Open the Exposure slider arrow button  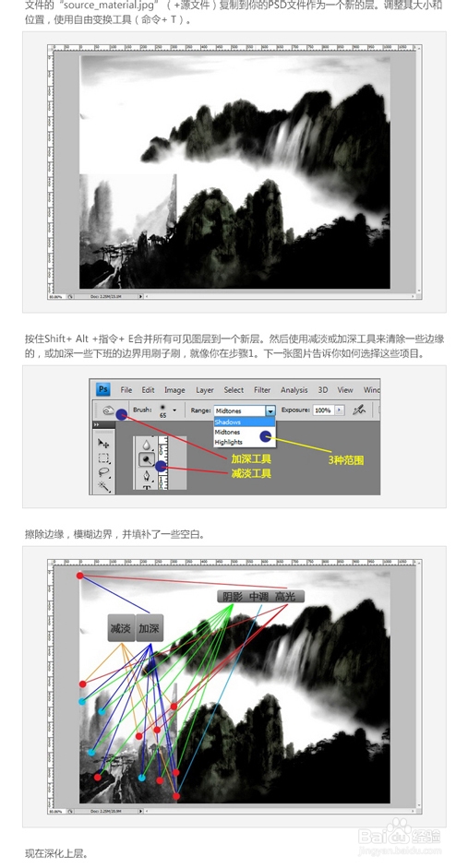click(x=340, y=410)
